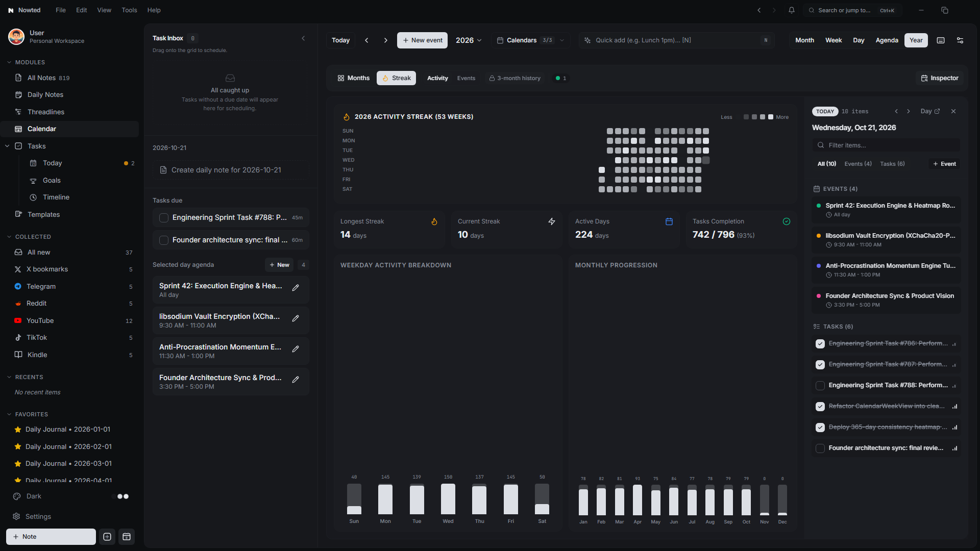Uncheck Engineering Sprint Task #786 in inspector

coord(820,344)
